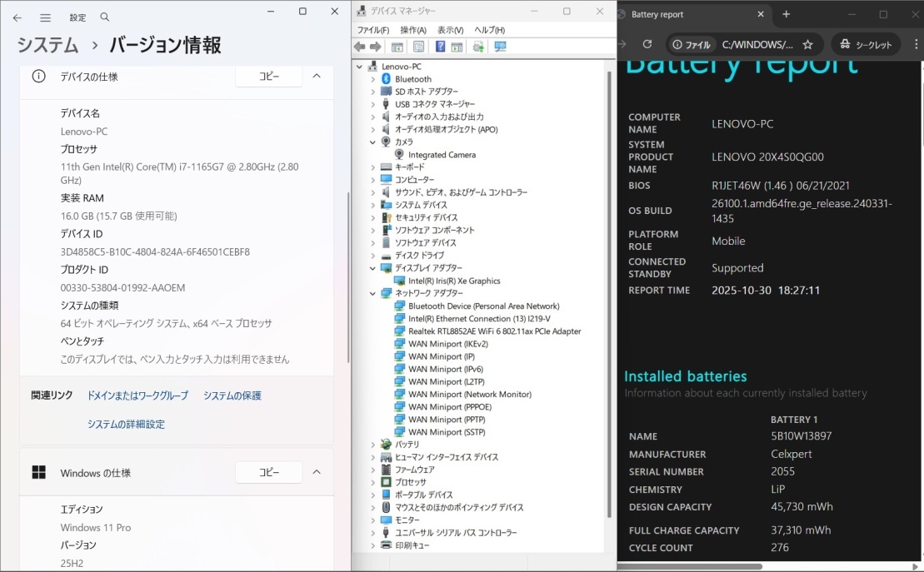Open Device Manager Help via question mark icon
924x572 pixels.
coord(440,47)
